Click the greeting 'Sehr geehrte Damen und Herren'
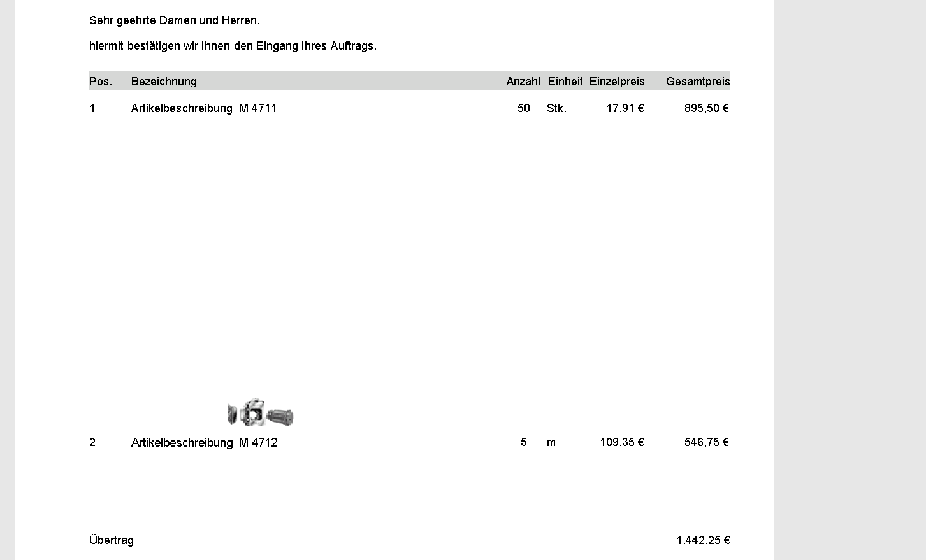Image resolution: width=926 pixels, height=560 pixels. point(175,20)
